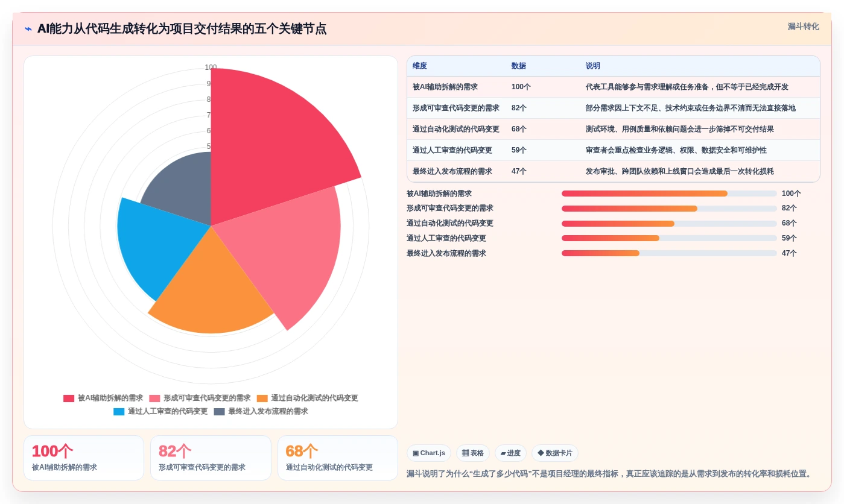Viewport: 844px width, 504px height.
Task: Click the 数据 column header
Action: point(519,66)
